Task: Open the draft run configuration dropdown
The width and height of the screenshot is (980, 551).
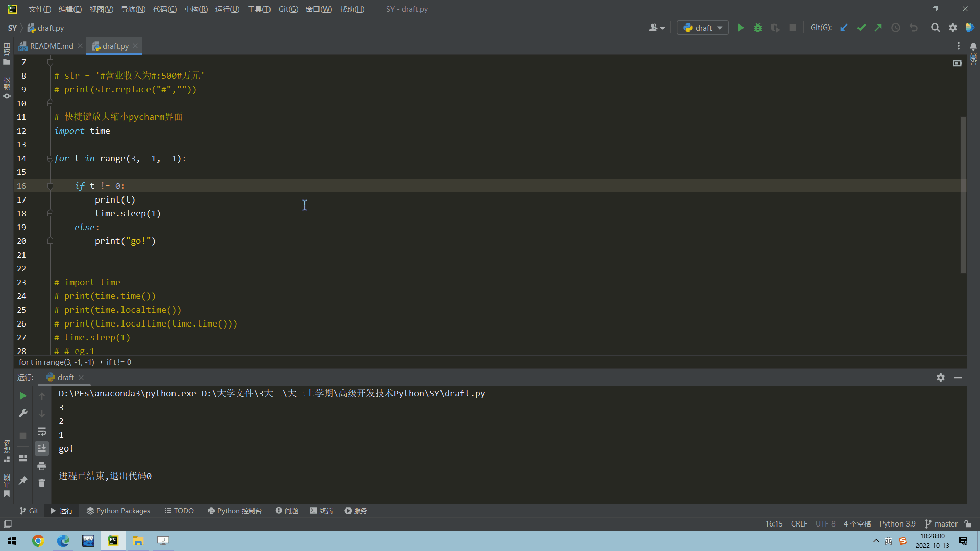Action: point(703,28)
